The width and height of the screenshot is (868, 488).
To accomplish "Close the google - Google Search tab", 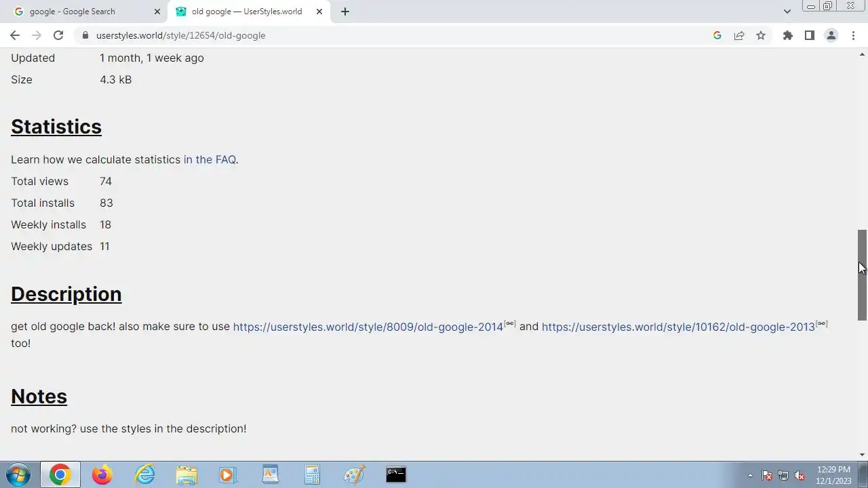I will coord(157,12).
